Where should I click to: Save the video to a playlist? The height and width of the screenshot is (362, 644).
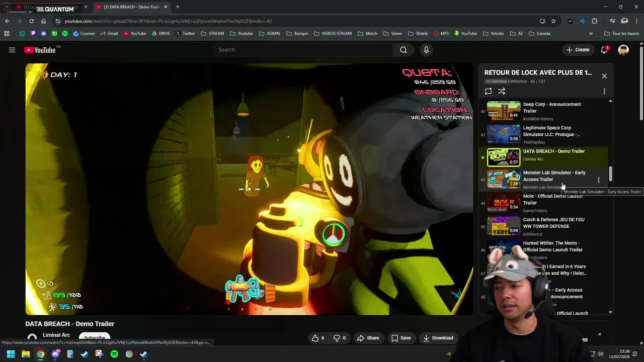coord(401,338)
